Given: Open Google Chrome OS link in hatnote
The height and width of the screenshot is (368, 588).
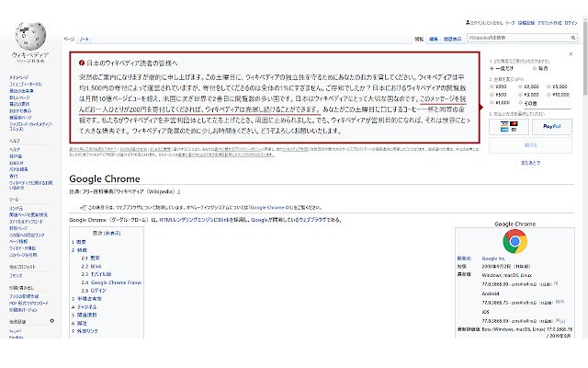Looking at the screenshot, I should tap(271, 207).
